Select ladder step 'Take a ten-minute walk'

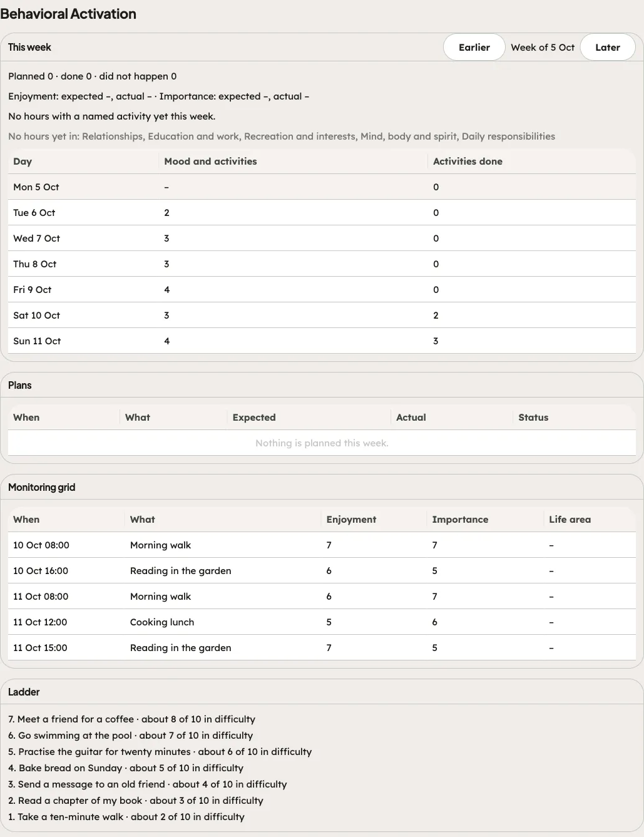[126, 817]
